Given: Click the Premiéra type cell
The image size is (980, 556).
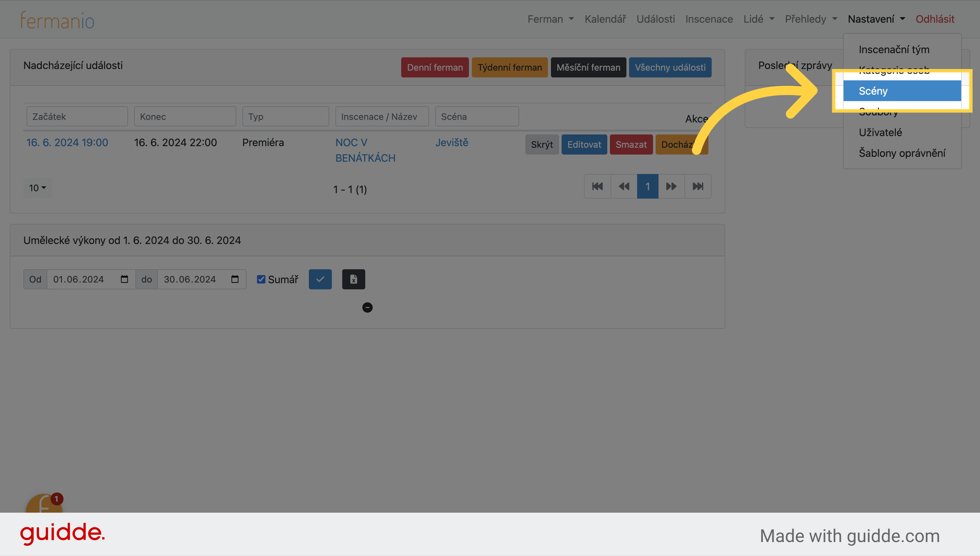Looking at the screenshot, I should pos(263,143).
